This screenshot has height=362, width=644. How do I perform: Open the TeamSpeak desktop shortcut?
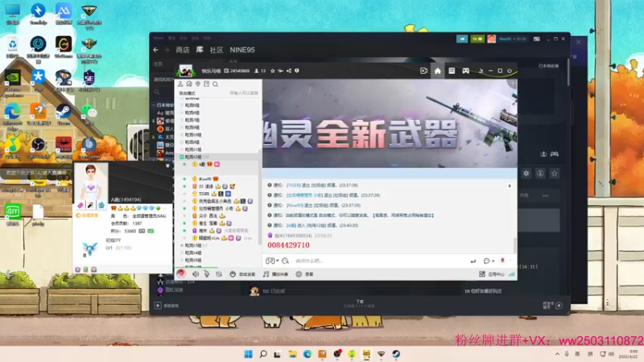pos(89,148)
